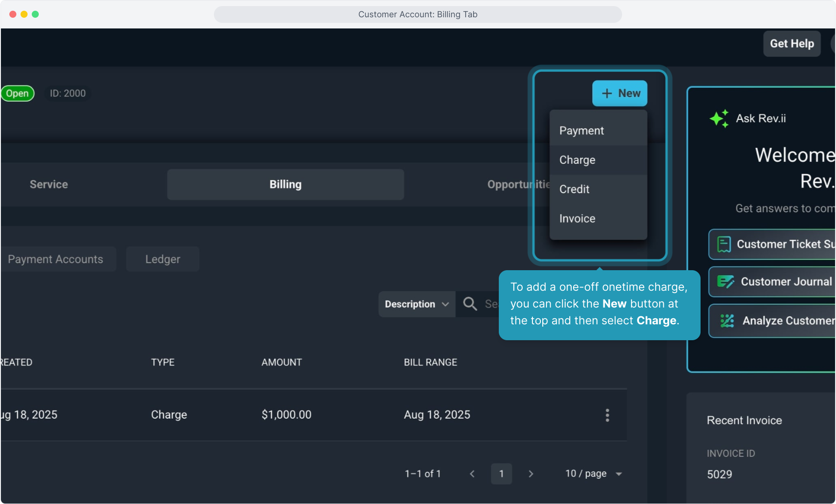The width and height of the screenshot is (836, 504).
Task: Select Invoice from the dropdown menu
Action: (577, 219)
